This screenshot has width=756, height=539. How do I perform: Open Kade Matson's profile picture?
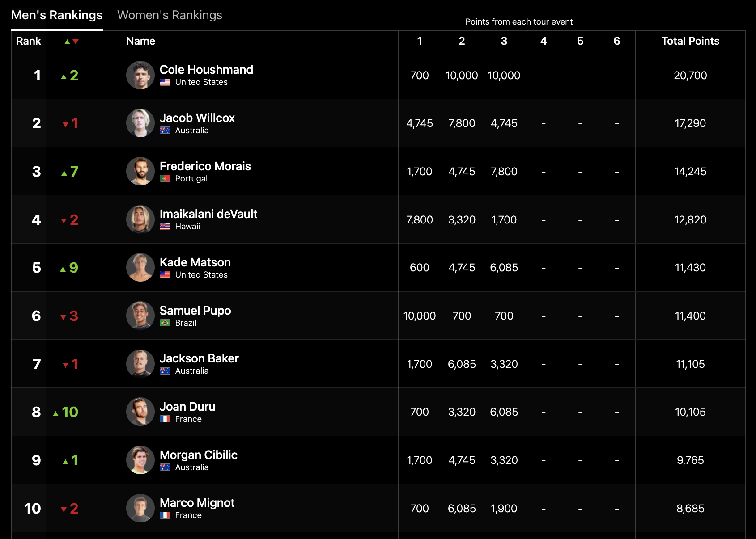(140, 267)
